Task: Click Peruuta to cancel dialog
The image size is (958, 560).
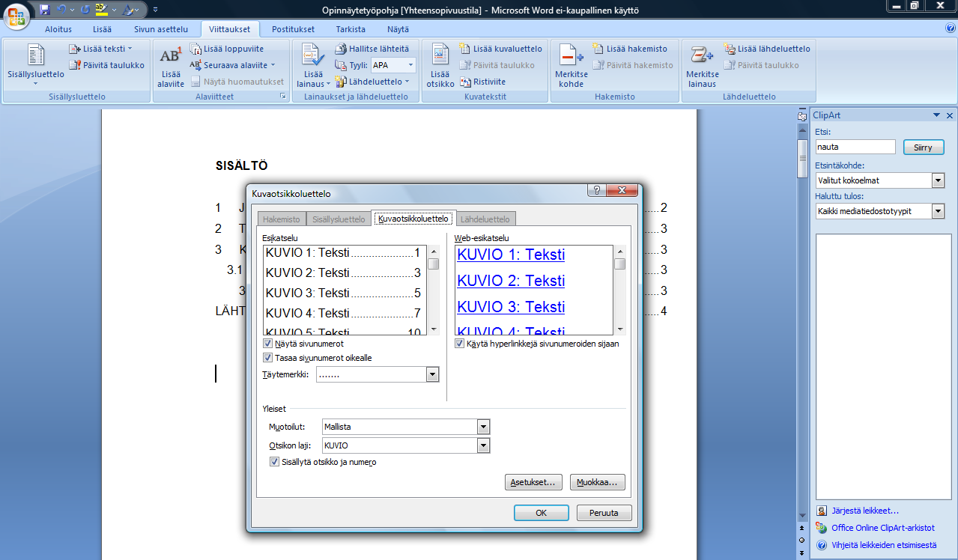Action: coord(604,513)
